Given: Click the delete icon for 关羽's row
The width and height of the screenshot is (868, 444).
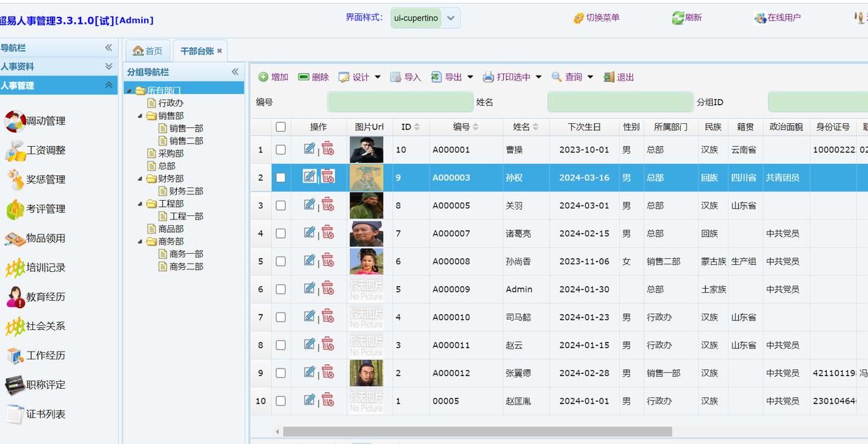Looking at the screenshot, I should (328, 204).
